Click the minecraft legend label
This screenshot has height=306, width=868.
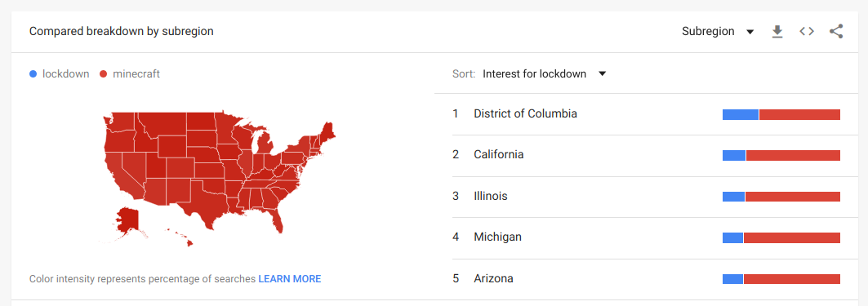tap(136, 73)
